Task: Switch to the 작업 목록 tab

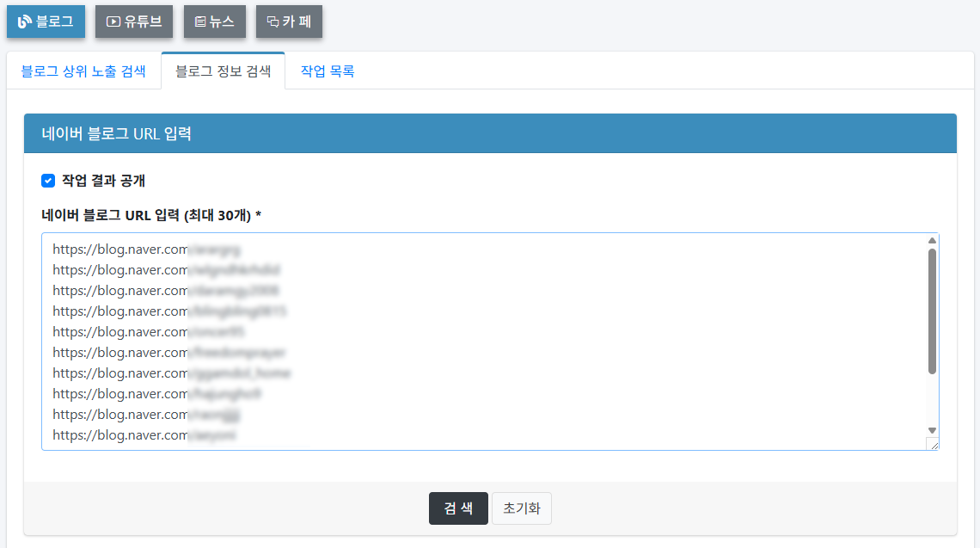Action: click(327, 72)
